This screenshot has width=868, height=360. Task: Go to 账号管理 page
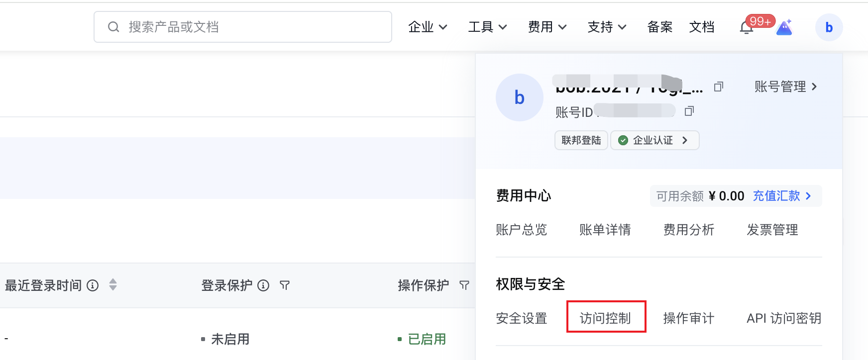point(785,87)
